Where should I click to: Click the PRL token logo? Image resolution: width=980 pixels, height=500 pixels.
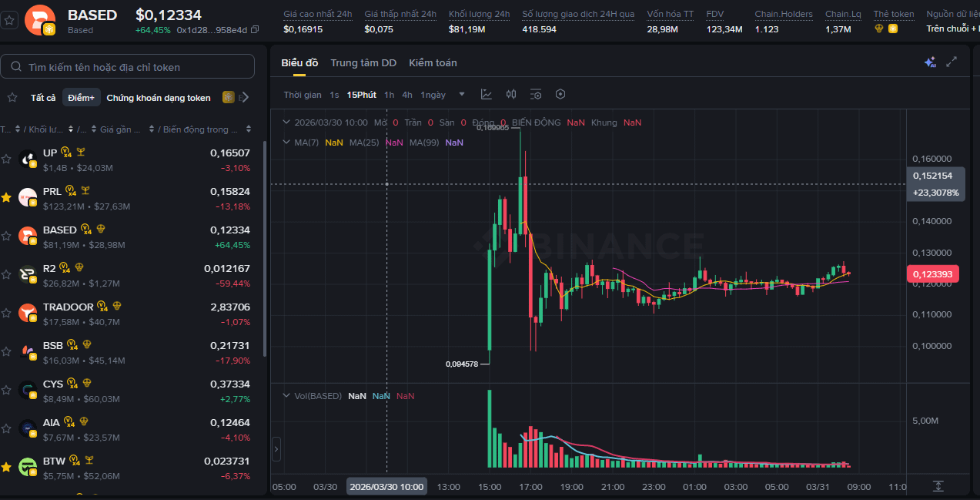(28, 198)
